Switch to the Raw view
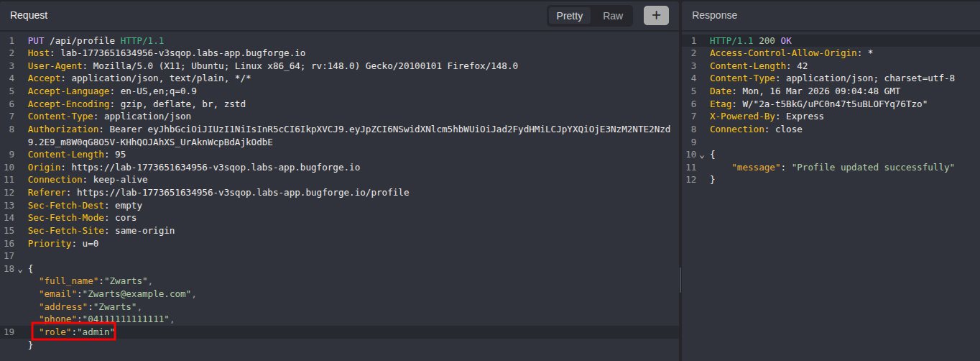The height and width of the screenshot is (361, 980). click(613, 16)
